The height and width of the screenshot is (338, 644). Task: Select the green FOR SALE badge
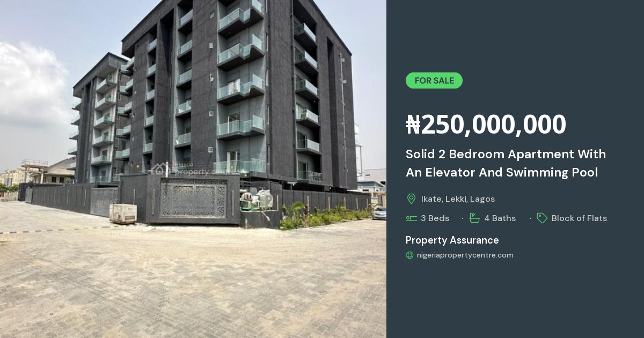pos(434,80)
